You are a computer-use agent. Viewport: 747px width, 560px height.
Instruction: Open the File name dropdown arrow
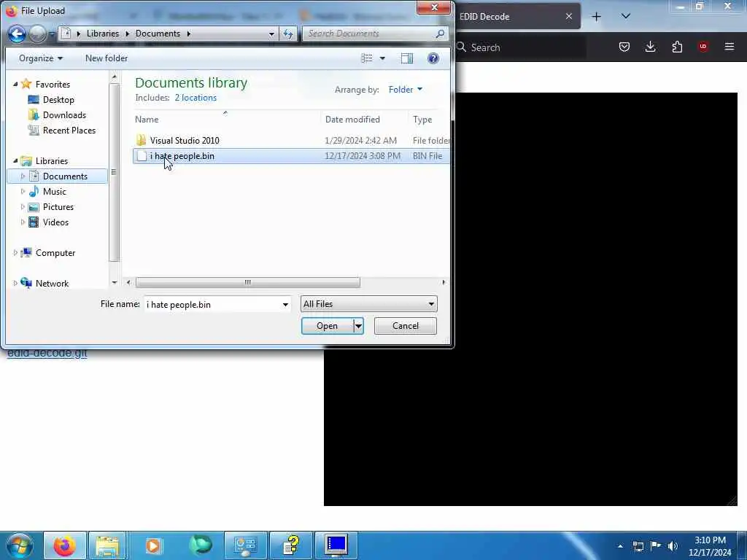click(285, 305)
